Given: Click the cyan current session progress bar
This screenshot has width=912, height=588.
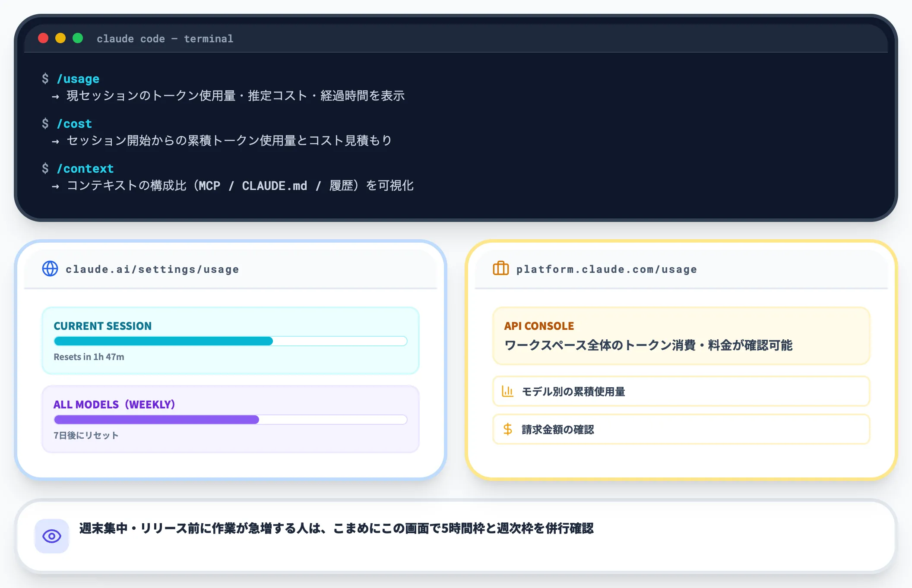Looking at the screenshot, I should (x=231, y=341).
